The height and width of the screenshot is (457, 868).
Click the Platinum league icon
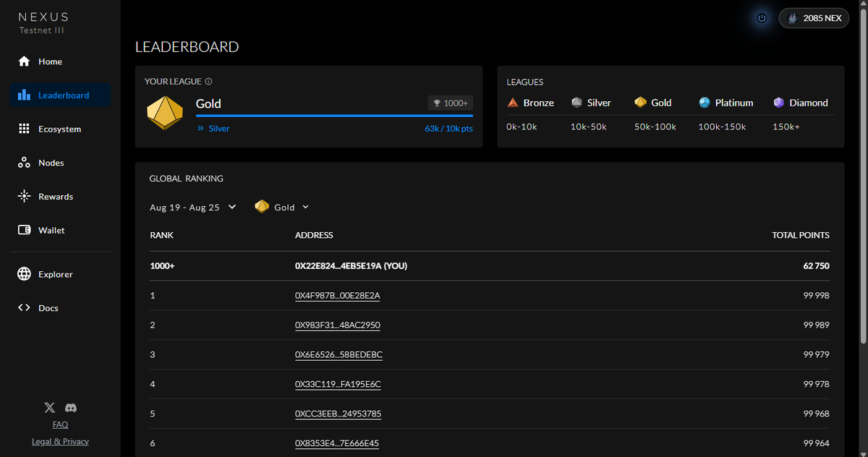(x=705, y=103)
